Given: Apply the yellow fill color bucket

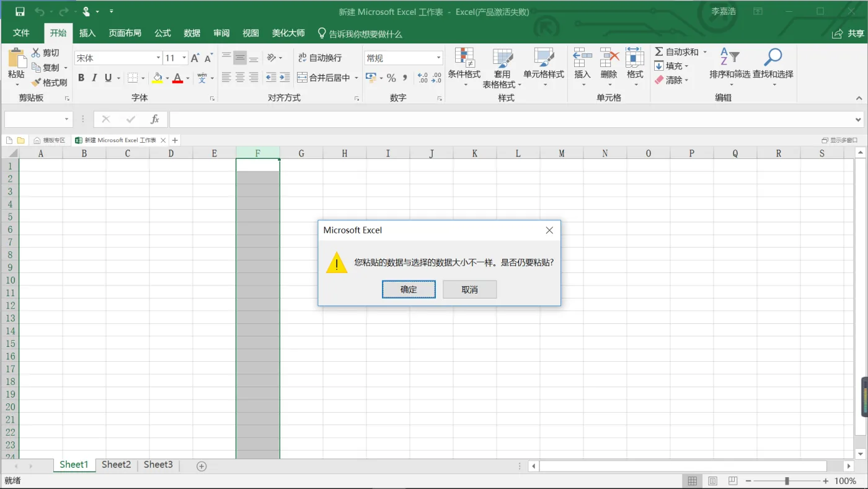Looking at the screenshot, I should (157, 78).
